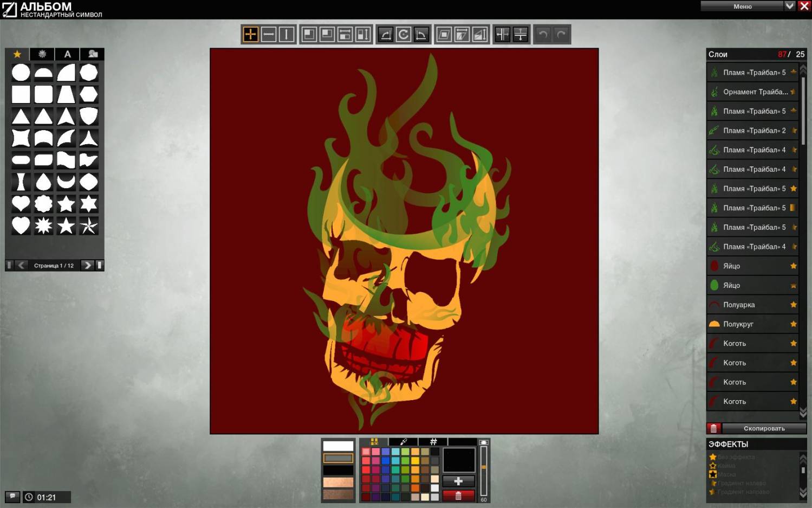Select the vertical-only move tool
812x508 pixels.
pos(287,35)
